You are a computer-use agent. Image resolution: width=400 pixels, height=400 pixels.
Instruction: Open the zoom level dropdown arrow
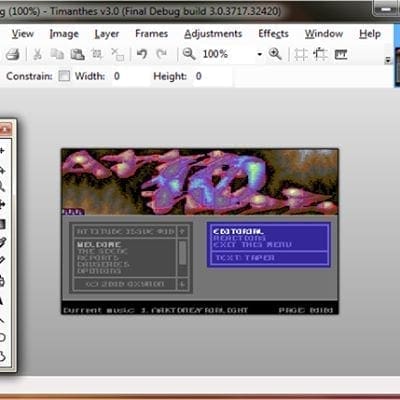point(259,54)
